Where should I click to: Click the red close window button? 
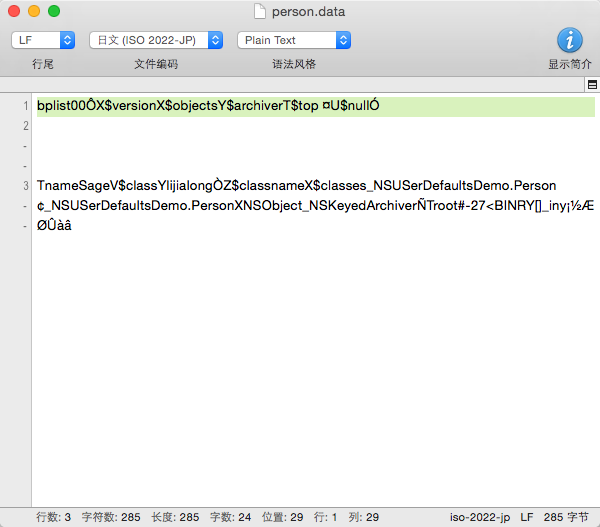point(14,11)
